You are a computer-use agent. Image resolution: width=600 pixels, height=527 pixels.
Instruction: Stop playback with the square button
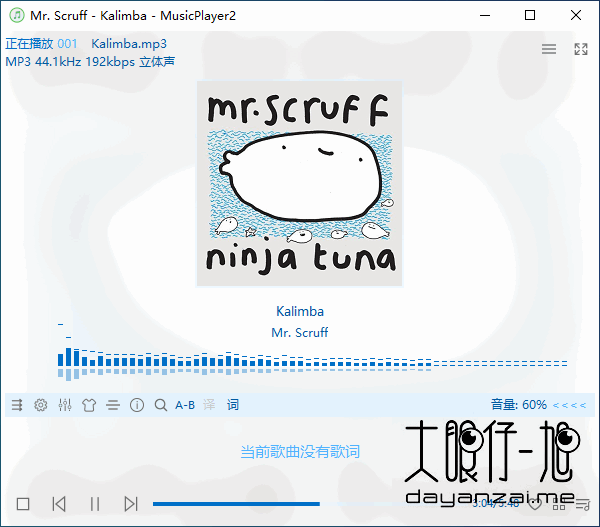[23, 504]
